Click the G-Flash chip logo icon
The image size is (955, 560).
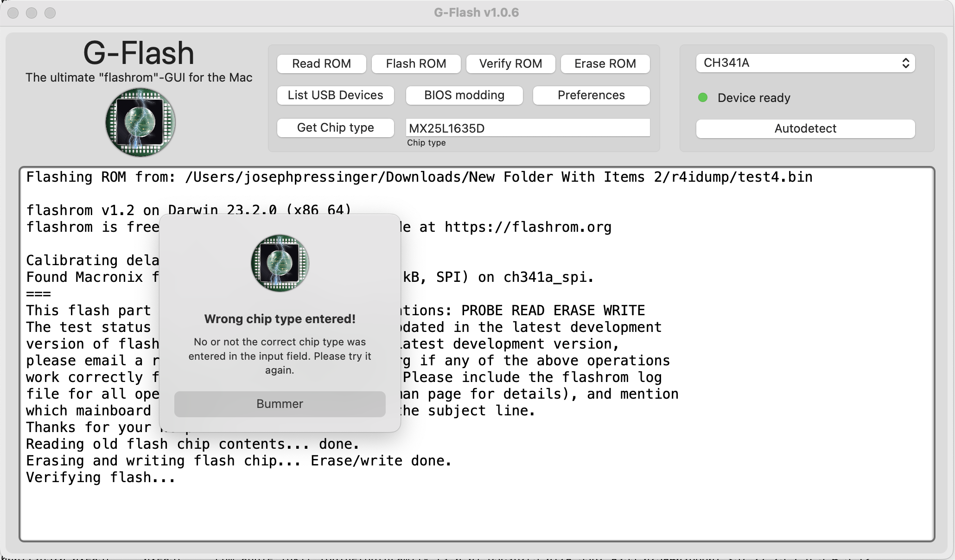pyautogui.click(x=140, y=122)
